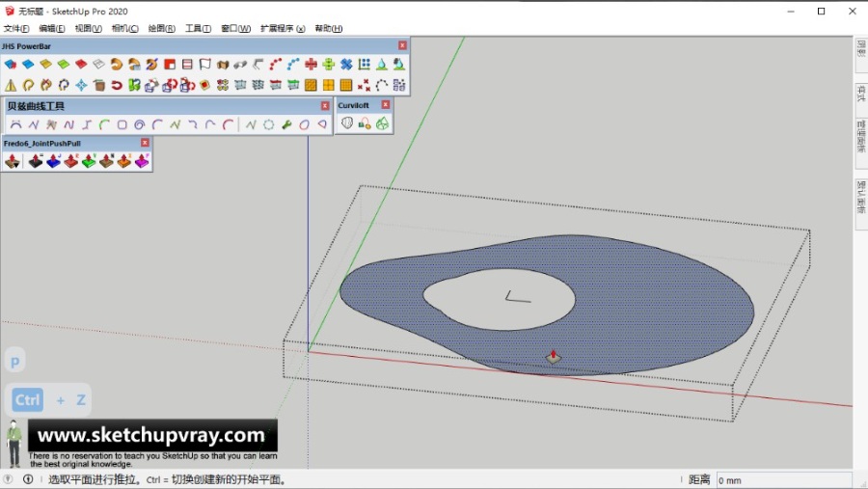Click the green wrench edit icon
This screenshot has height=489, width=868.
(x=286, y=124)
